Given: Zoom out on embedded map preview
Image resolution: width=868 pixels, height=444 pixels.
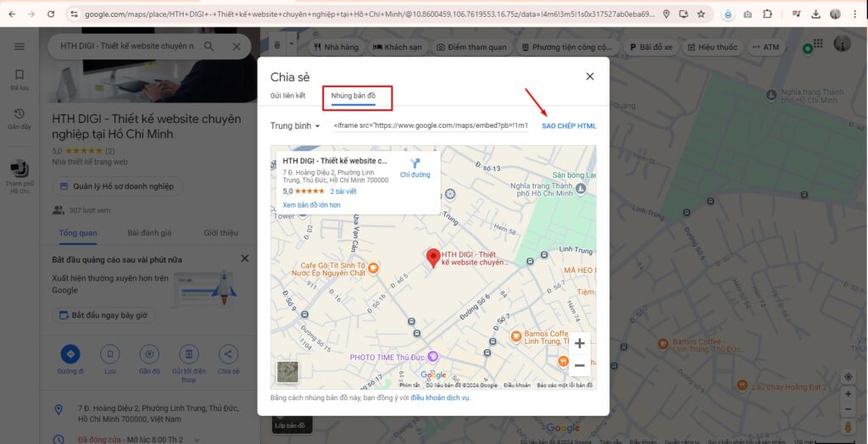Looking at the screenshot, I should point(580,365).
